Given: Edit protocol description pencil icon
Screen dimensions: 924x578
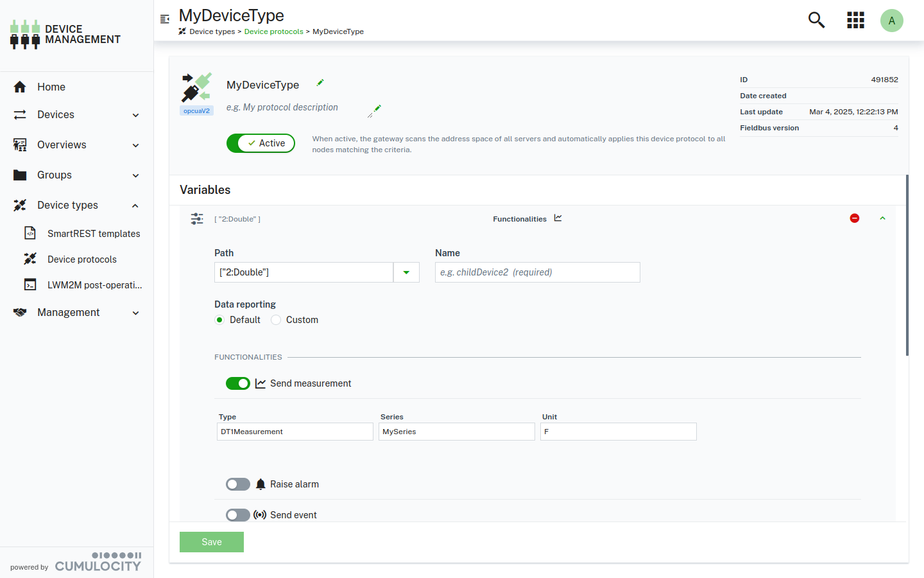Looking at the screenshot, I should tap(375, 110).
